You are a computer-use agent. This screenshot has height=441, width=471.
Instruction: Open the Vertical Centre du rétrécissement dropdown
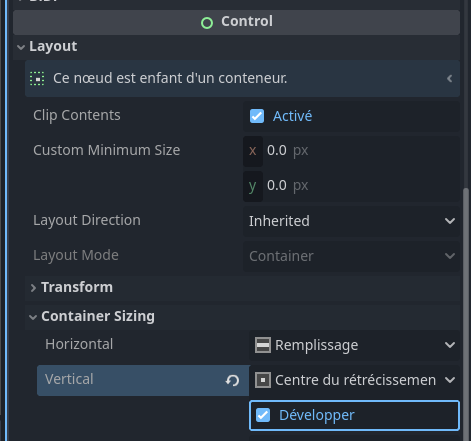(x=354, y=380)
